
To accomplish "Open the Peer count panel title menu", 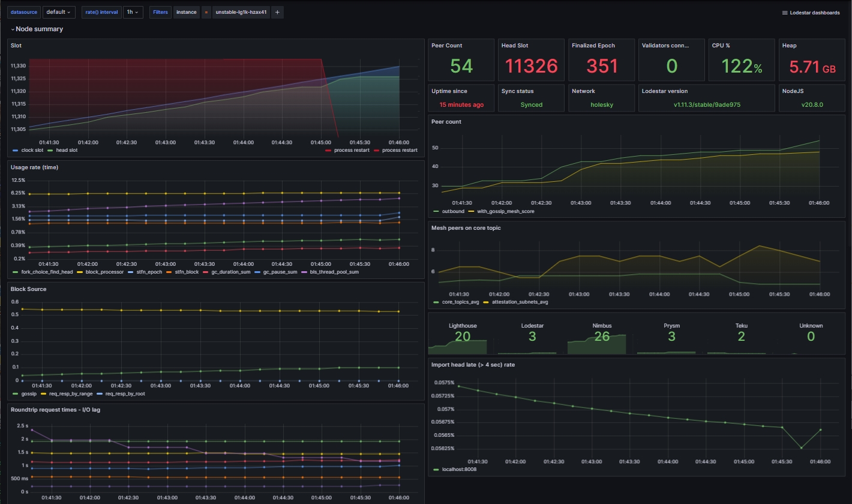I will tap(445, 121).
